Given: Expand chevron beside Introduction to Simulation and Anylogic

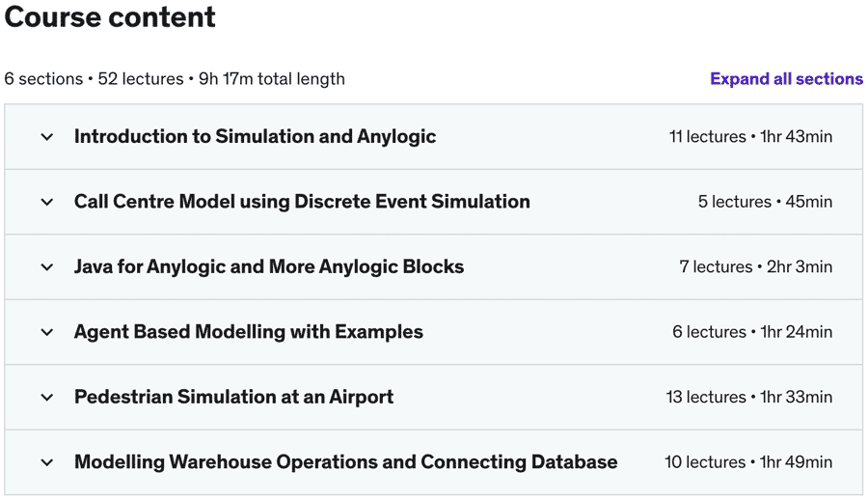Looking at the screenshot, I should click(47, 137).
